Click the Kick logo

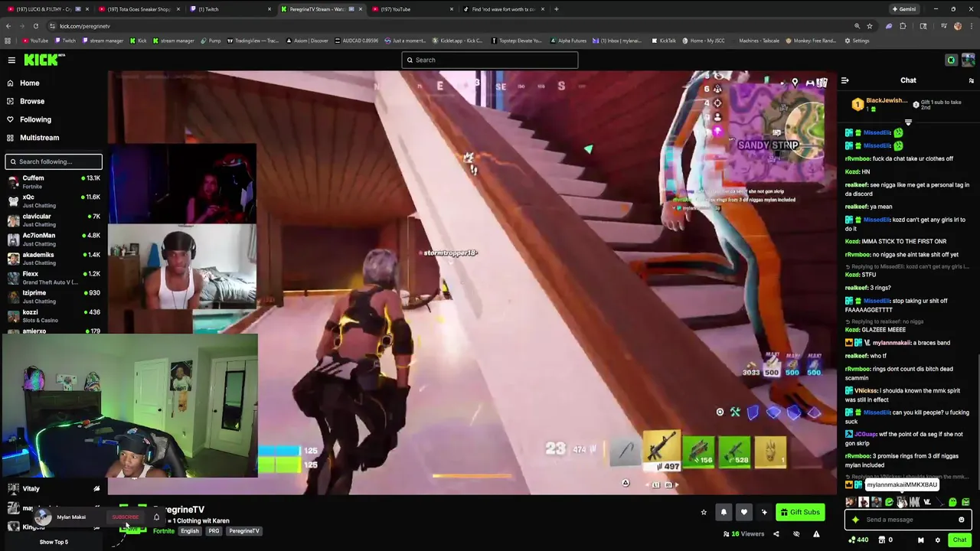(43, 60)
